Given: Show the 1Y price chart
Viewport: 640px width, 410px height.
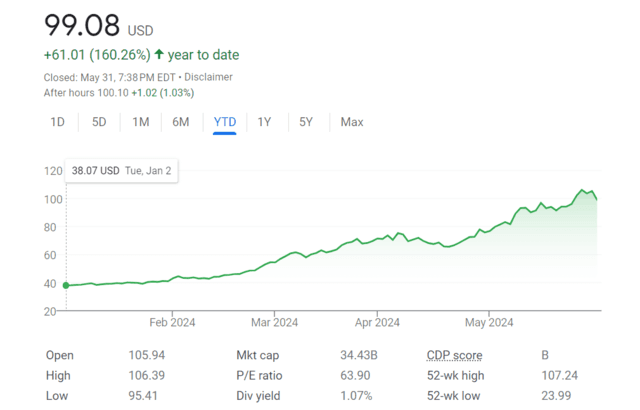Looking at the screenshot, I should click(264, 122).
